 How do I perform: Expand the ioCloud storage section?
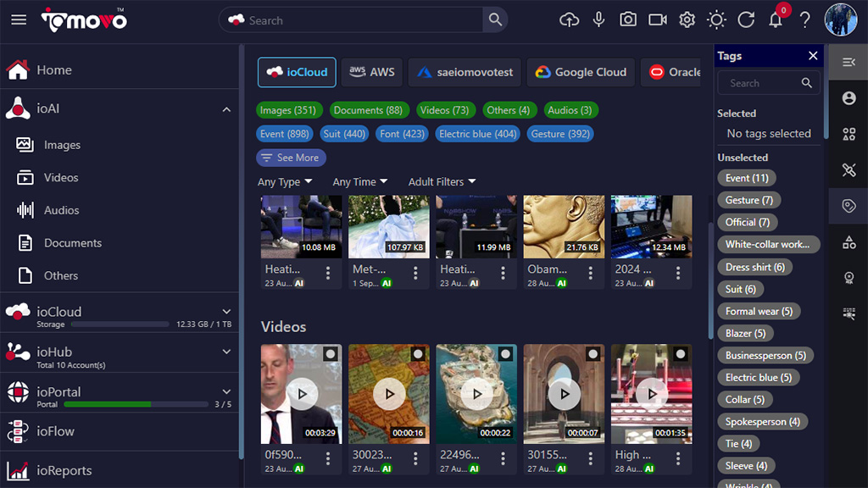pyautogui.click(x=226, y=312)
